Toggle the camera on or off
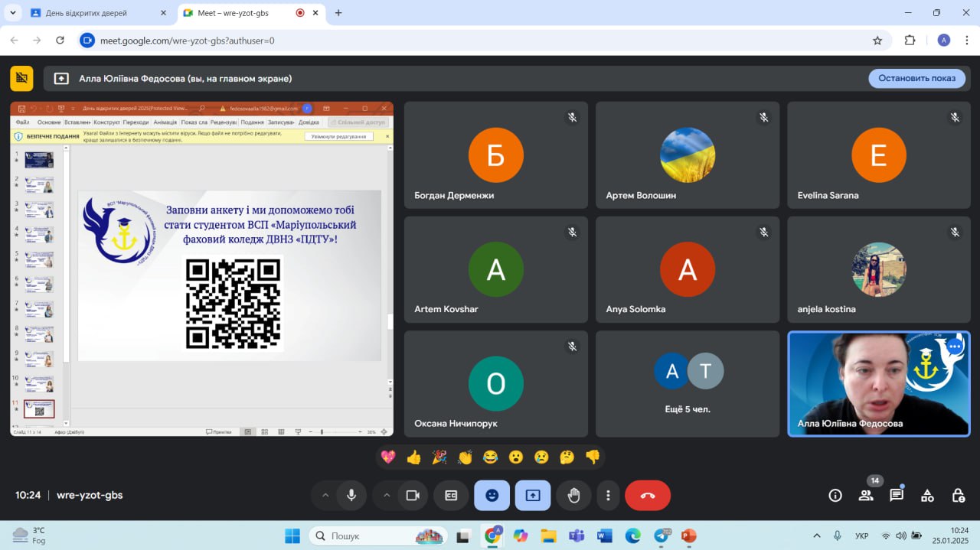The height and width of the screenshot is (550, 980). [413, 495]
